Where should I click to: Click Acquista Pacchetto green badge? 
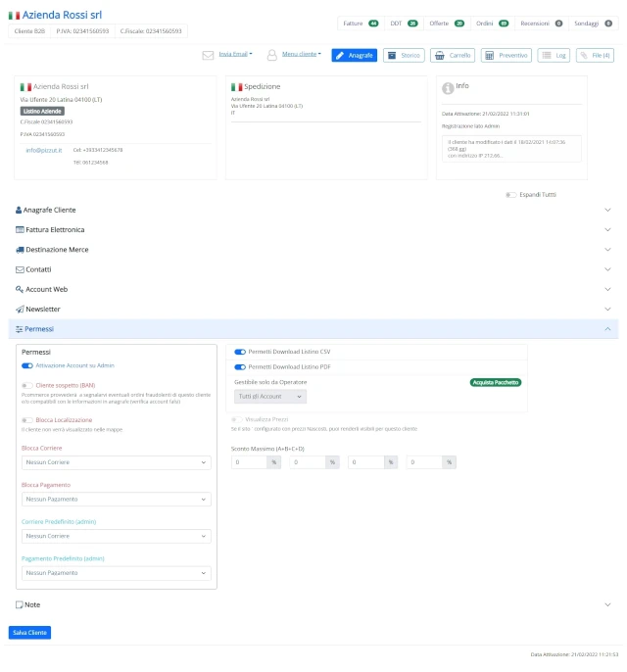[x=496, y=383]
